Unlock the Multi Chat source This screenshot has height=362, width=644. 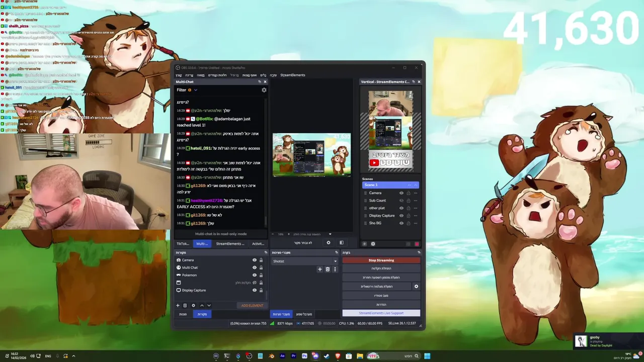[261, 267]
